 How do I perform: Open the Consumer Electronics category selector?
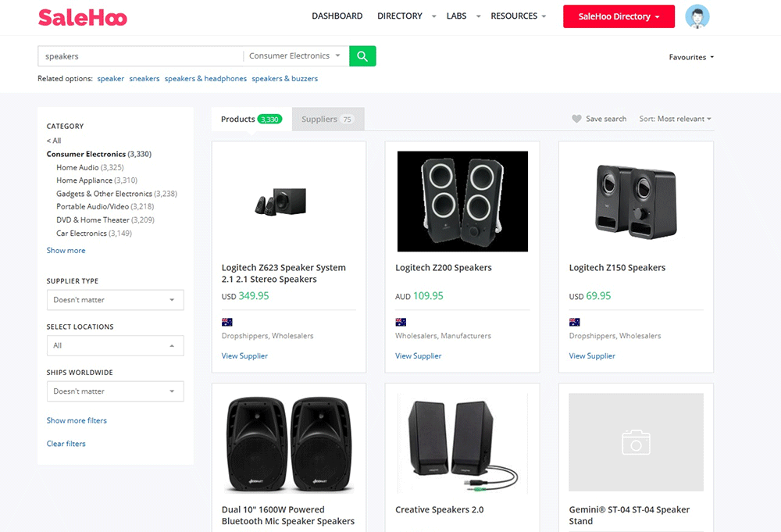pos(294,56)
